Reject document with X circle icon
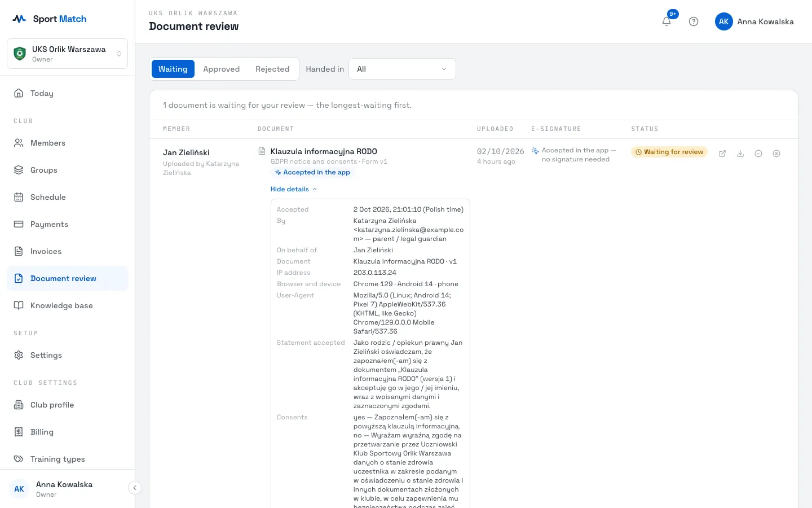This screenshot has height=508, width=812. [776, 154]
